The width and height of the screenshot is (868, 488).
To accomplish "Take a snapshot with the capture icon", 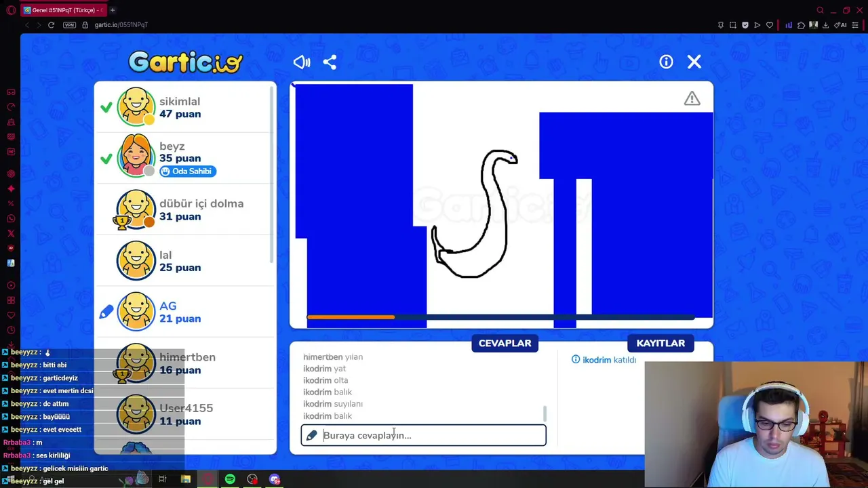I will [732, 25].
